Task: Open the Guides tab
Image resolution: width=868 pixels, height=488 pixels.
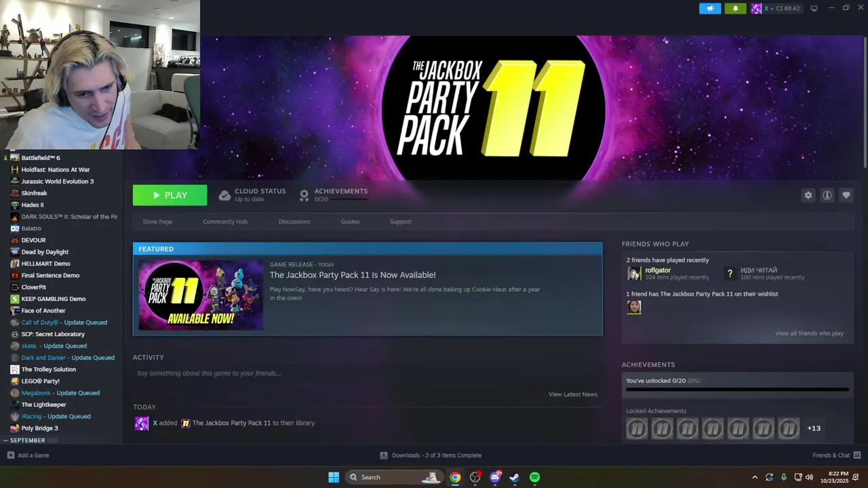Action: click(x=350, y=222)
